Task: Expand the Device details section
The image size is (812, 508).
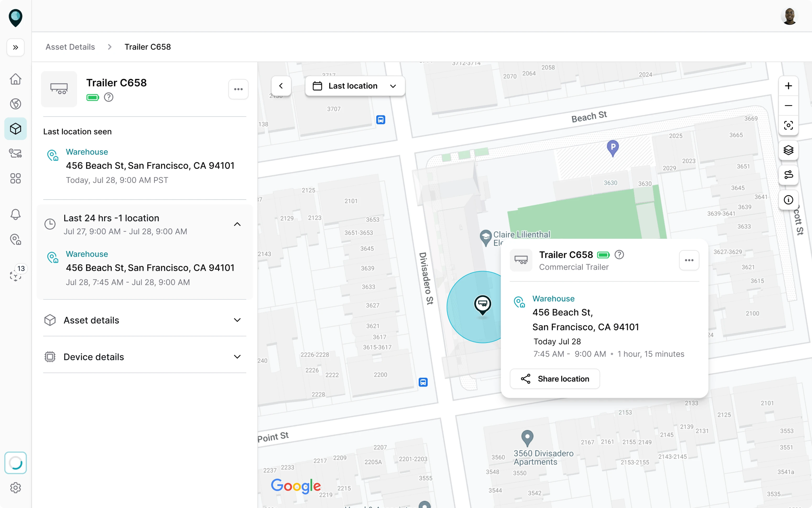Action: click(237, 356)
